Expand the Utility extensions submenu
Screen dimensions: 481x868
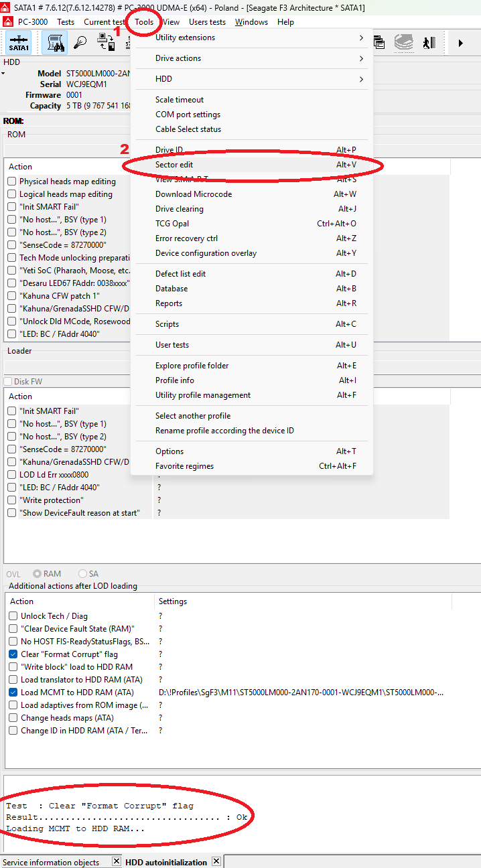click(251, 38)
